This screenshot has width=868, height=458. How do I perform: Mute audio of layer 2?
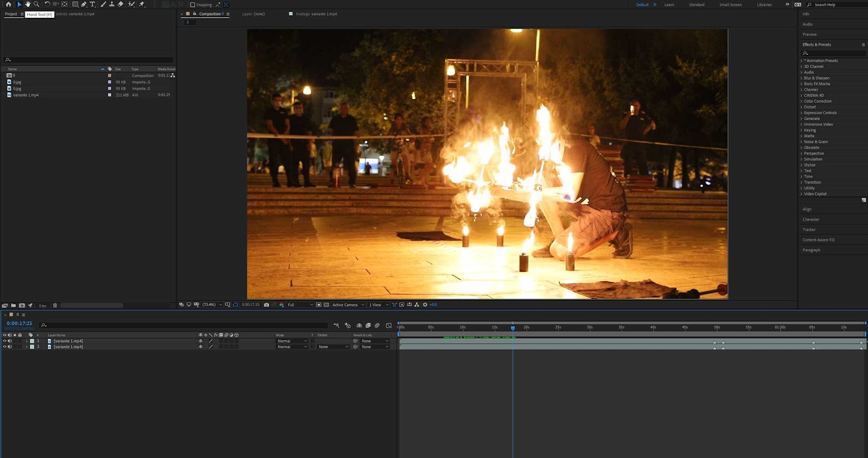(x=10, y=347)
